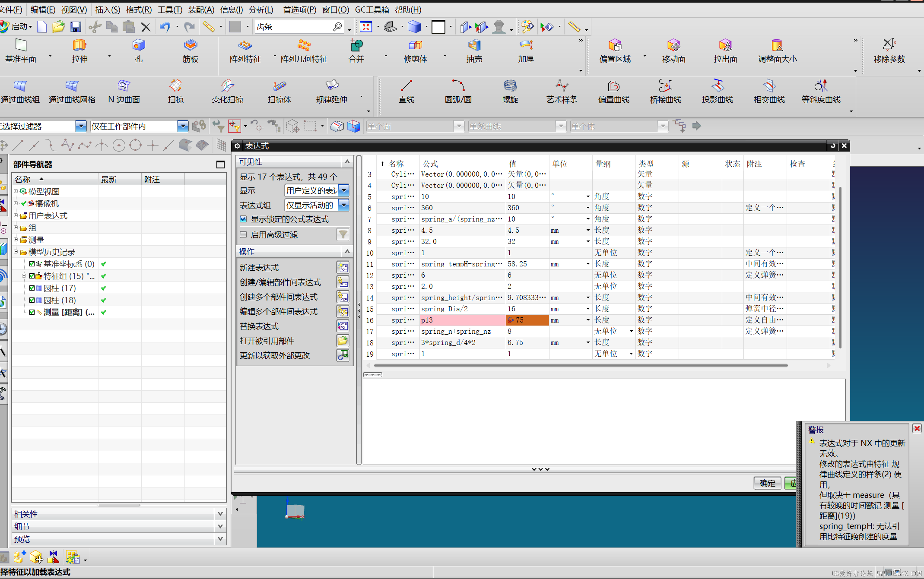Toggle the 测量 [距离] checkbox

[x=32, y=312]
